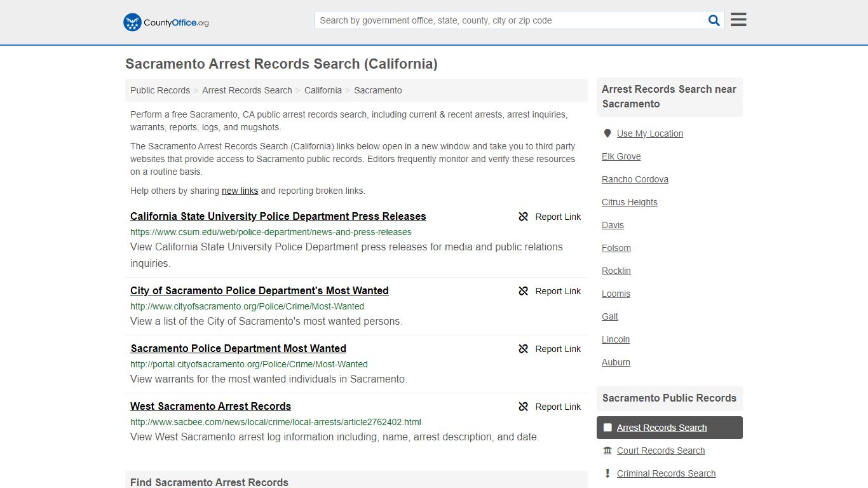Image resolution: width=868 pixels, height=488 pixels.
Task: Click broken-link icon for California State University row
Action: coord(524,217)
